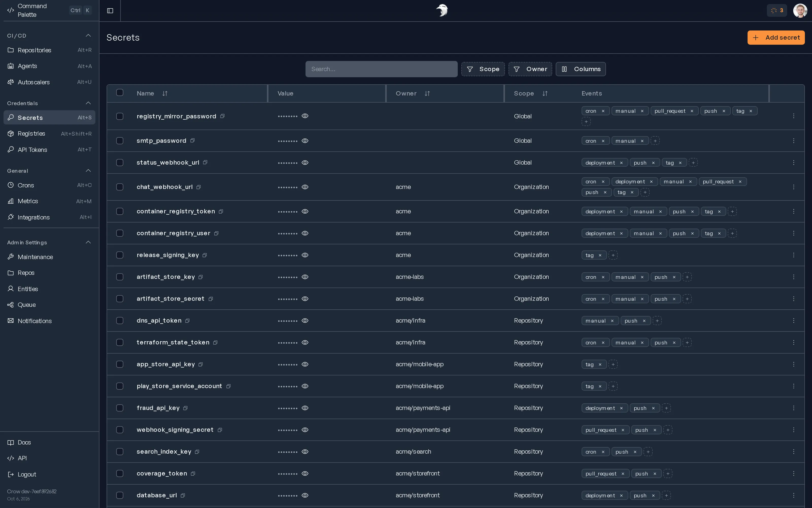Click the Crow bird logo
The height and width of the screenshot is (508, 812).
coord(442,10)
